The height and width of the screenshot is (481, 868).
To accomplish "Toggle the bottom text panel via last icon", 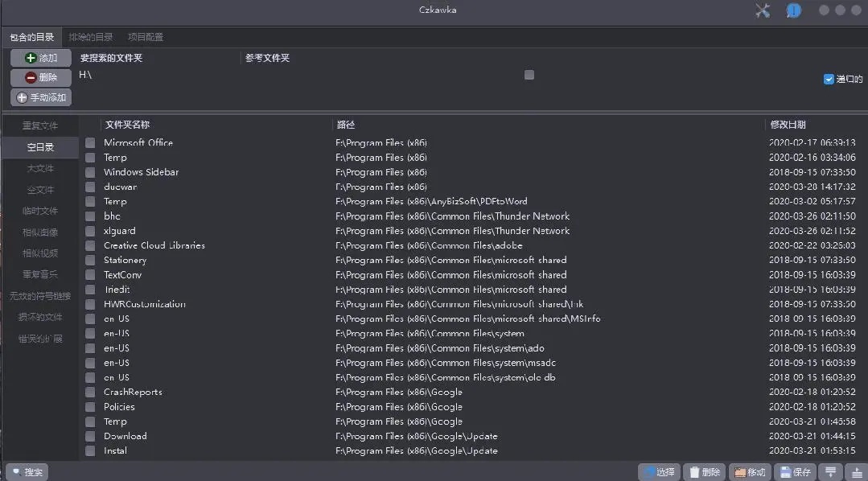I will click(856, 472).
